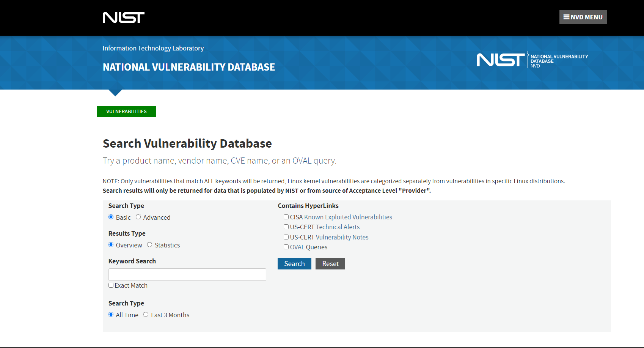Focus the Keyword Search text field
Screen dimensions: 644x348
click(x=187, y=274)
